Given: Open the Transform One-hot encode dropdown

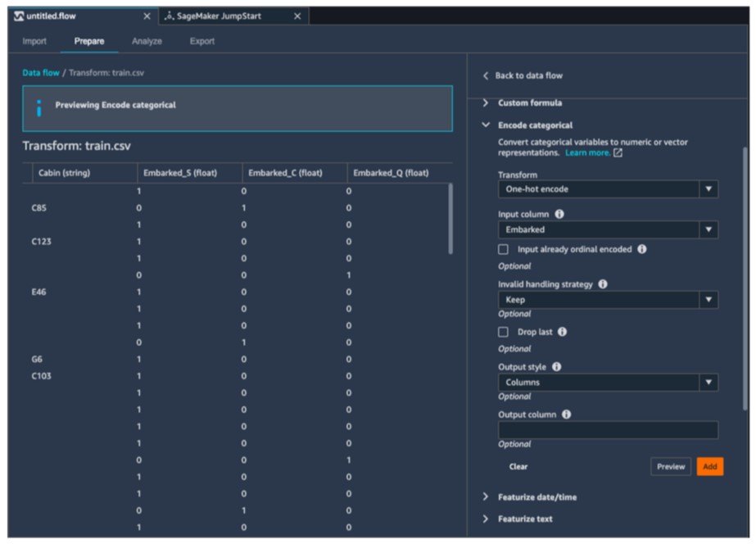Looking at the screenshot, I should coord(608,189).
